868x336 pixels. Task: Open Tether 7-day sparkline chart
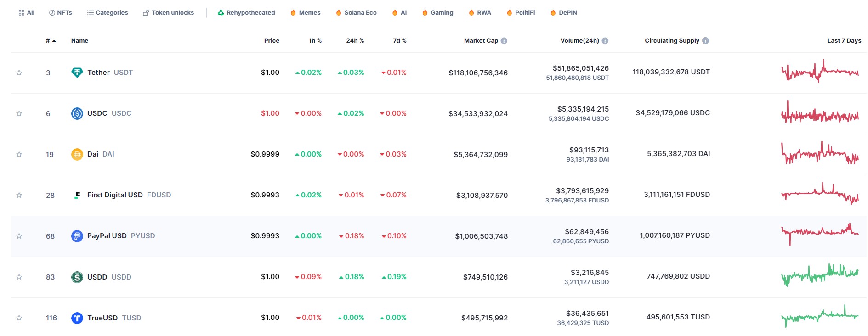(820, 71)
